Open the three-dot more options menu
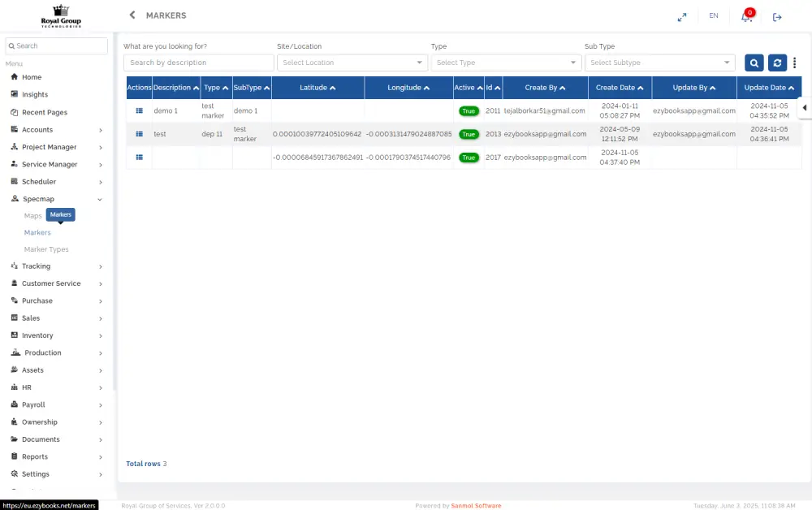This screenshot has height=510, width=812. (795, 63)
